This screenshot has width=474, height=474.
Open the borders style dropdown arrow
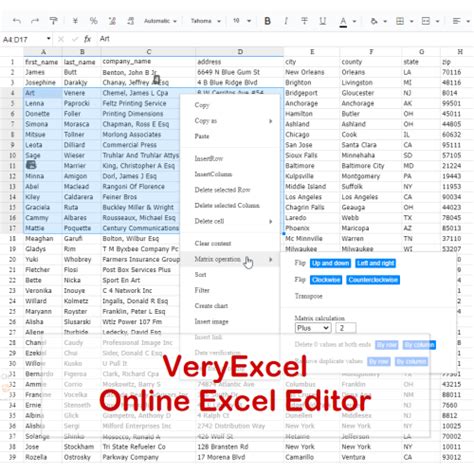[411, 21]
